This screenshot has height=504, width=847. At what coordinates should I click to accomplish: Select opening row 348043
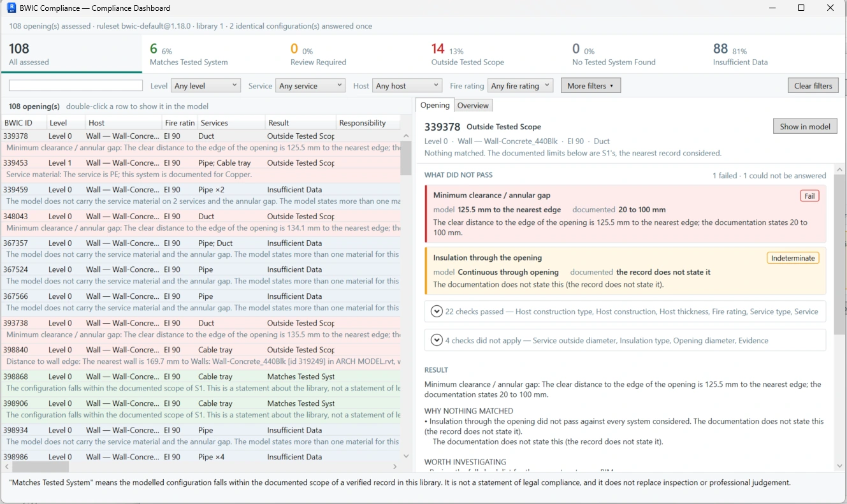tap(201, 222)
